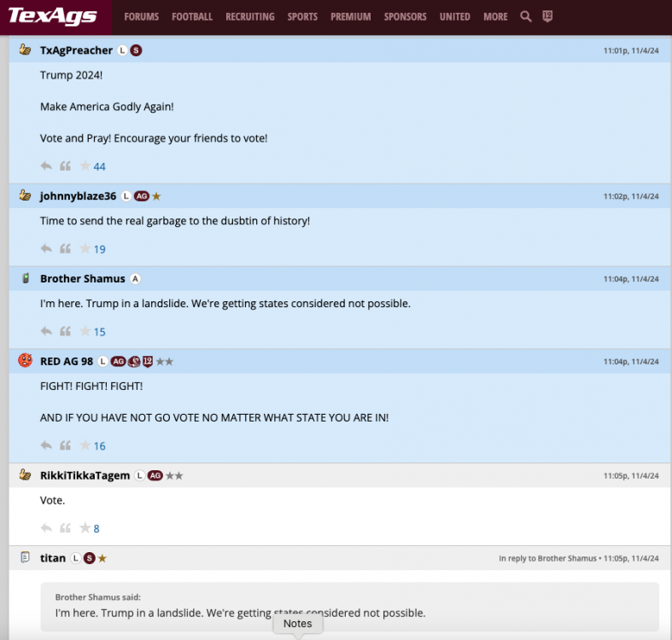Reply to RED AG 98's post
The height and width of the screenshot is (640, 672).
(x=46, y=445)
